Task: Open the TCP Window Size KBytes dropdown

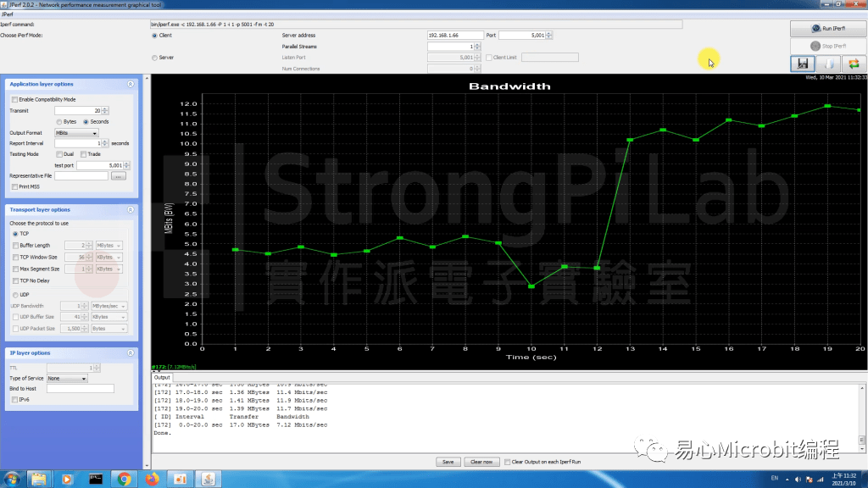Action: [108, 258]
